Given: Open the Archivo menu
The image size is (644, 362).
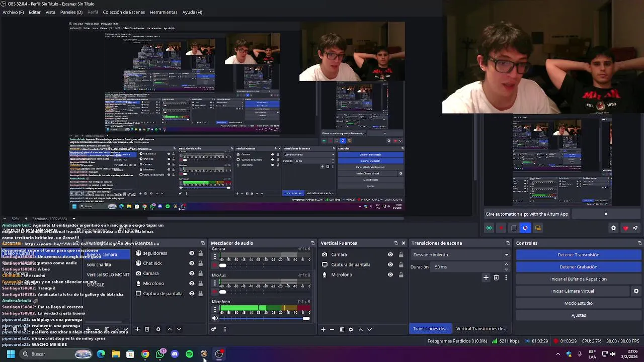Looking at the screenshot, I should pos(13,12).
